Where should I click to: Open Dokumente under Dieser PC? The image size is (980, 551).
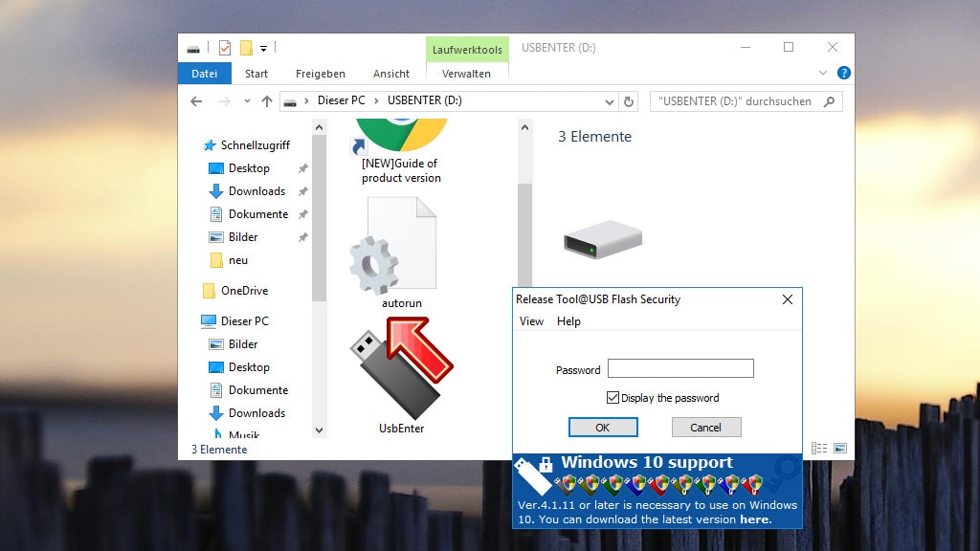pyautogui.click(x=257, y=390)
